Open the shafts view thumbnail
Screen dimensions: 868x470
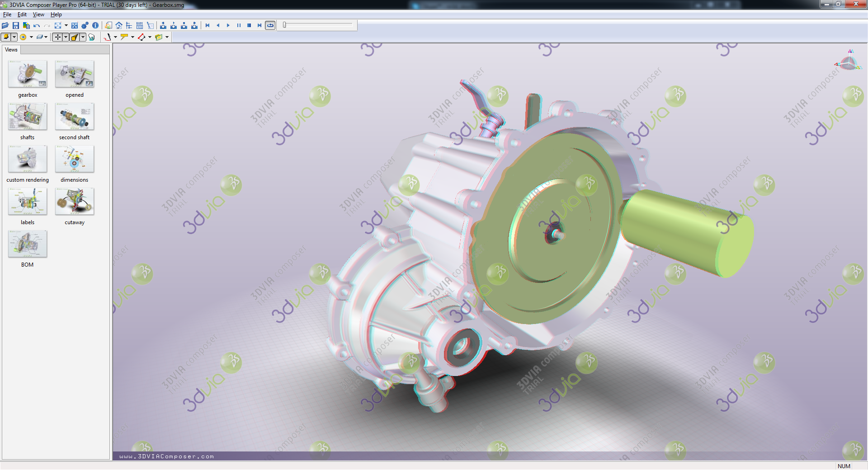pyautogui.click(x=28, y=117)
